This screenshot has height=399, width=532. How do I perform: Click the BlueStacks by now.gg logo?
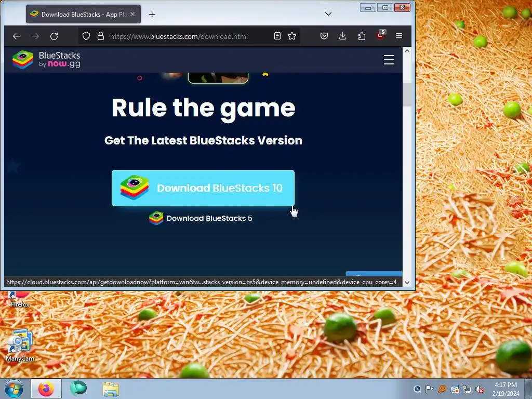[x=46, y=60]
